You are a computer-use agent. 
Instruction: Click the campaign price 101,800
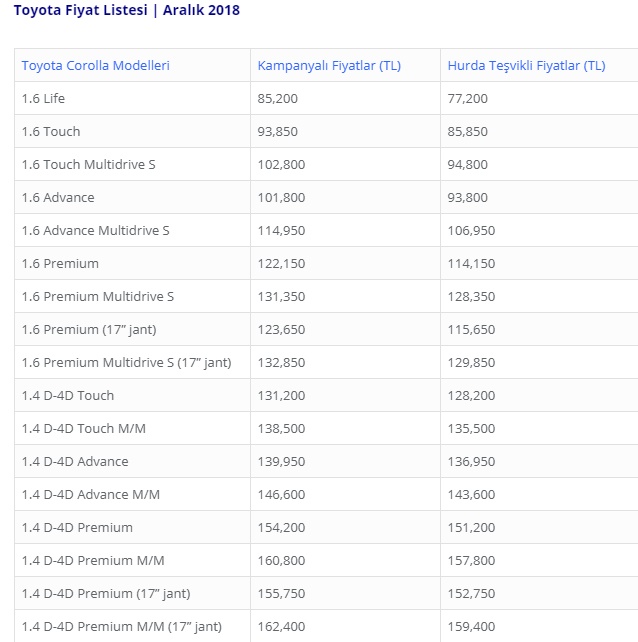pyautogui.click(x=281, y=197)
